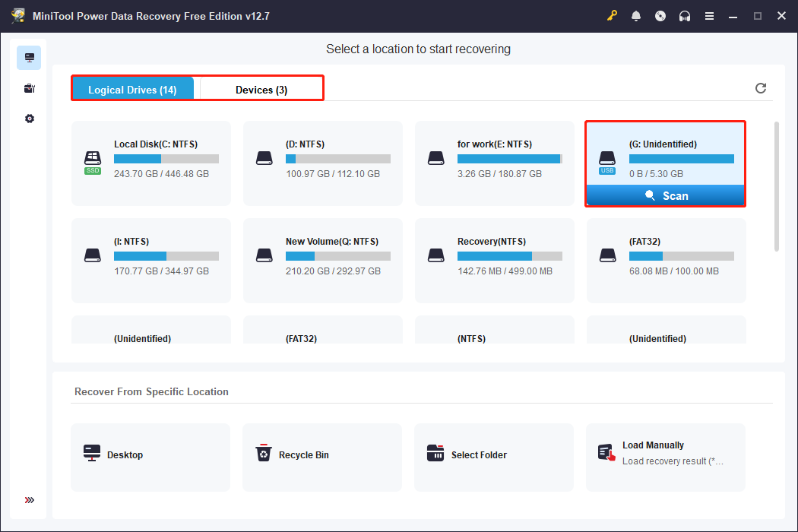Screen dimensions: 798x532
Task: Click Load Manually recovery result option
Action: [665, 454]
